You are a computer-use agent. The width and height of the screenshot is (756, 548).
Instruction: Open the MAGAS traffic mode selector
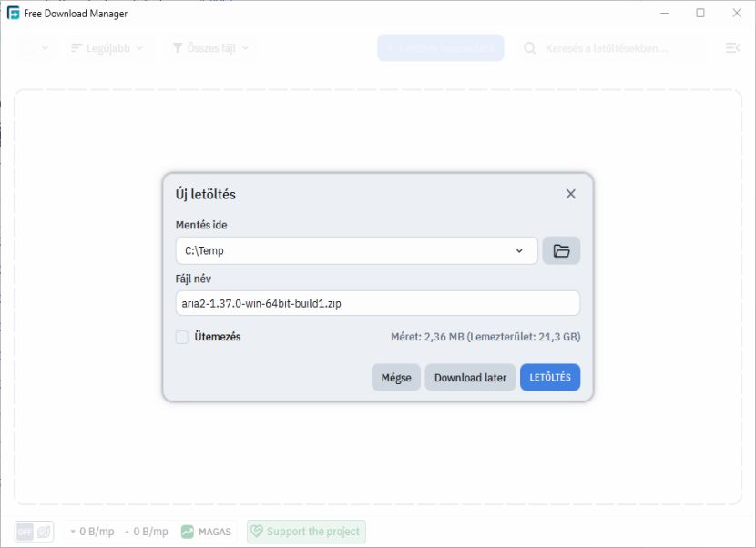click(206, 532)
